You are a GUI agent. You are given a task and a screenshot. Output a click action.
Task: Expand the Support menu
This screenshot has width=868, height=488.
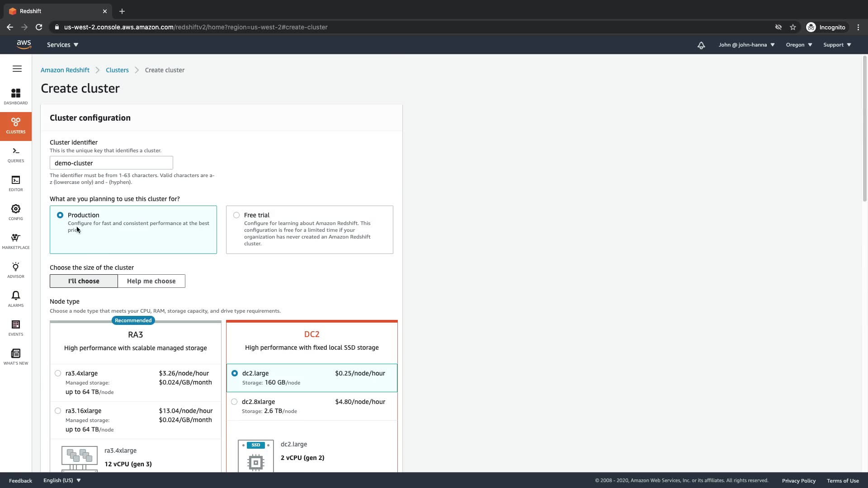[837, 45]
